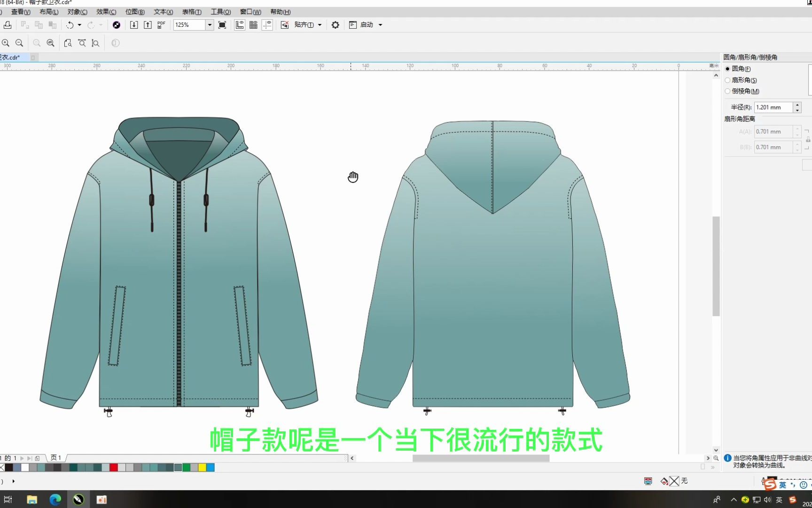Select the Export icon in the toolbar
Image resolution: width=812 pixels, height=508 pixels.
tap(147, 24)
